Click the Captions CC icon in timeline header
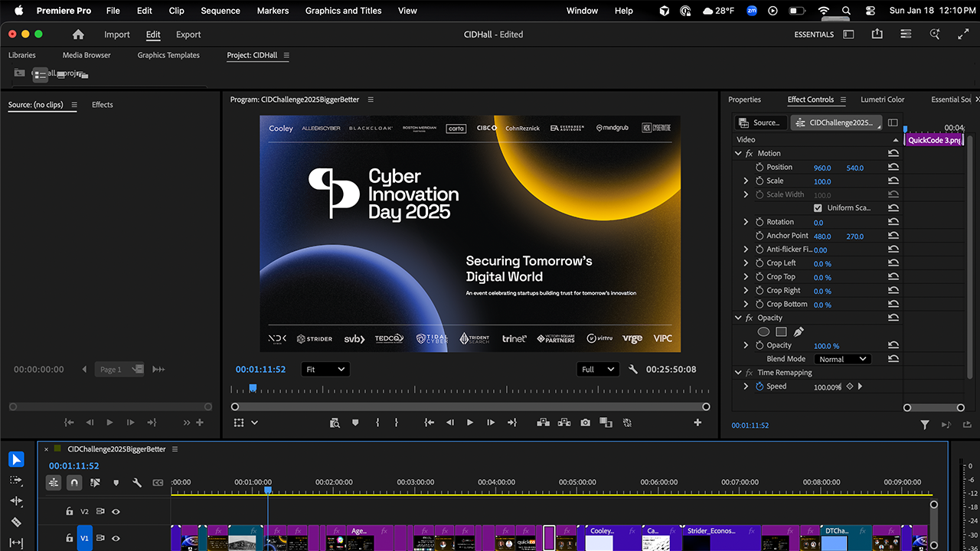980x551 pixels. [x=158, y=482]
